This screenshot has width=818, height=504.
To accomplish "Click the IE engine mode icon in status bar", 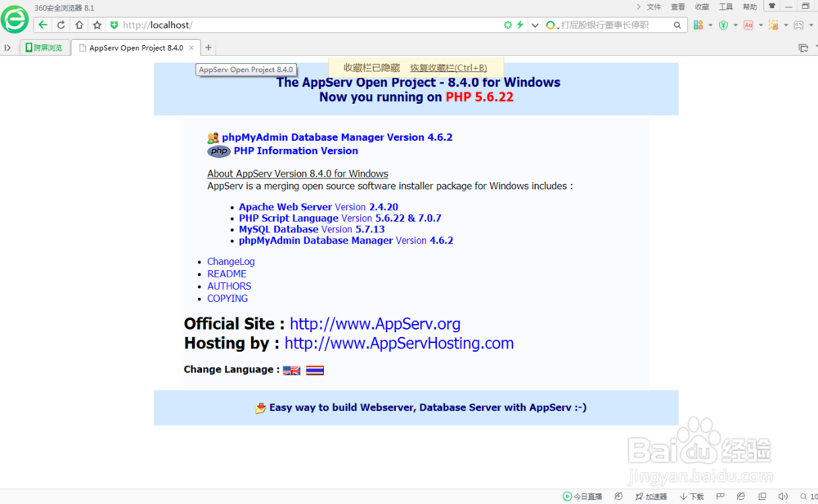I will [741, 496].
